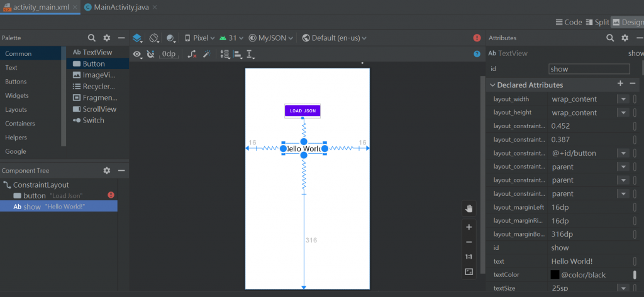Collapse the Declared Attributes section
The height and width of the screenshot is (297, 644).
492,85
